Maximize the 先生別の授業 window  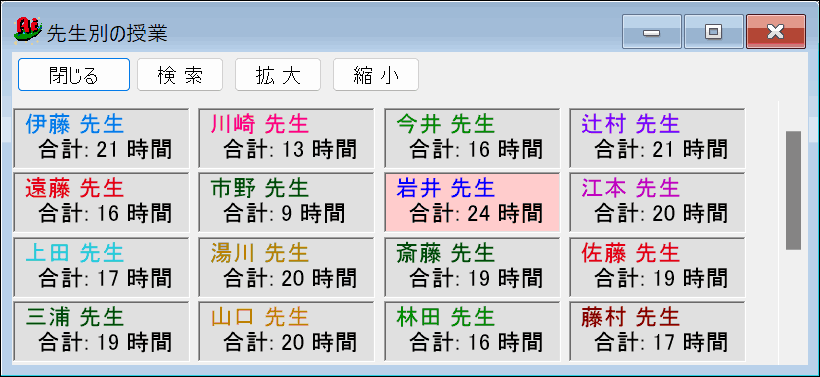[714, 31]
